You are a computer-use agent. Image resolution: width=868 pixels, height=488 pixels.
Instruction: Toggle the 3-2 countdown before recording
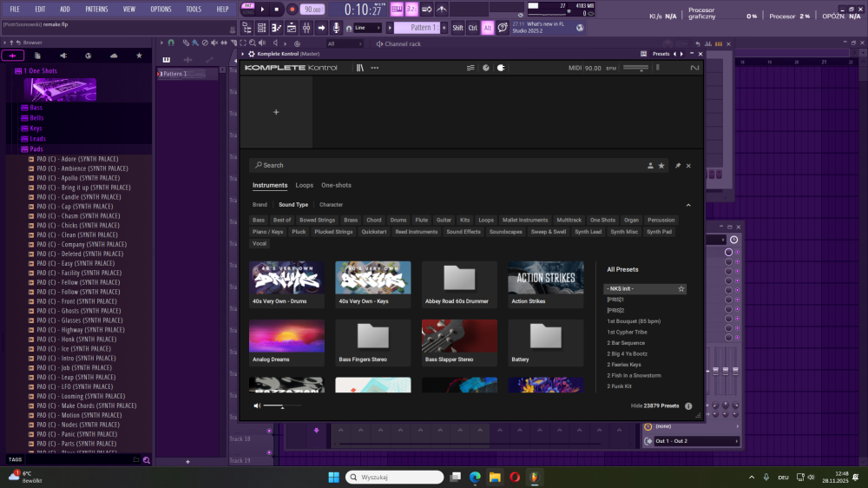[x=411, y=10]
